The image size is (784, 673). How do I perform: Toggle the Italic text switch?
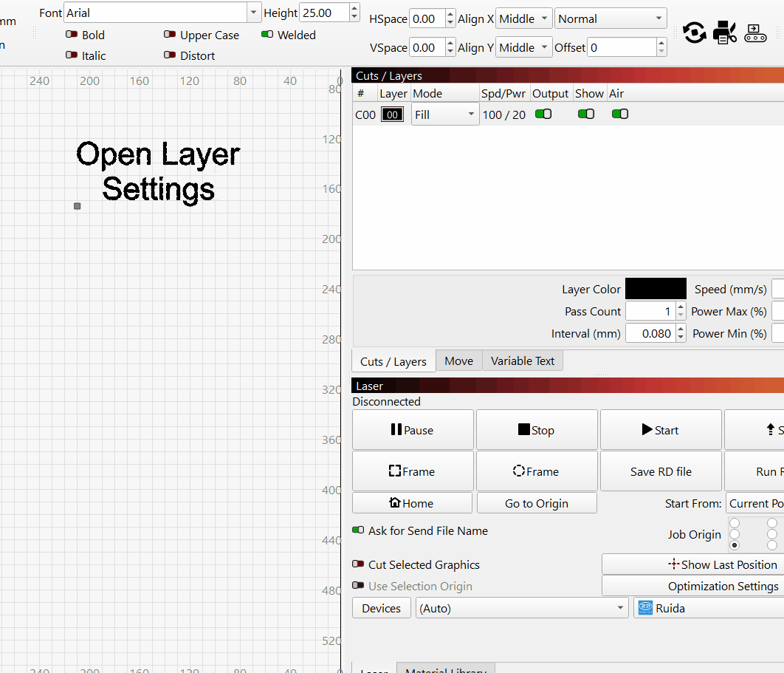[72, 55]
